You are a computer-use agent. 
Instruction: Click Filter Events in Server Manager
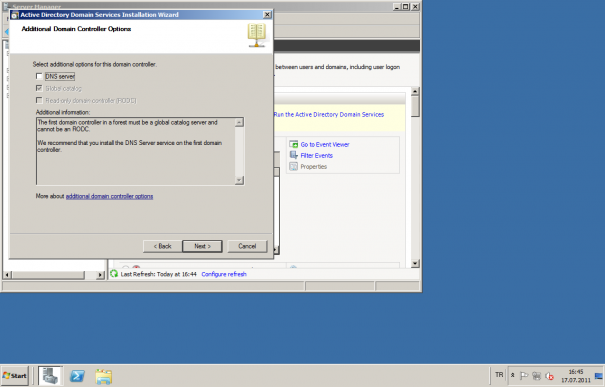[316, 155]
